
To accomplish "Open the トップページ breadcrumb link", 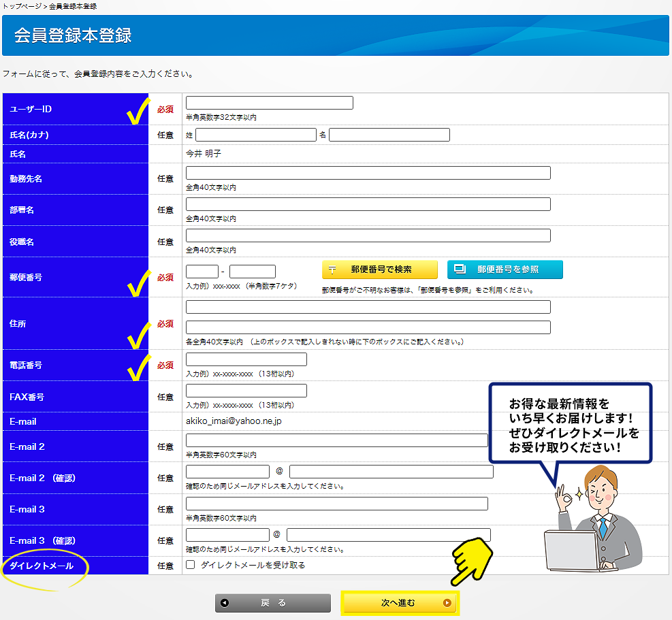I will [x=22, y=6].
